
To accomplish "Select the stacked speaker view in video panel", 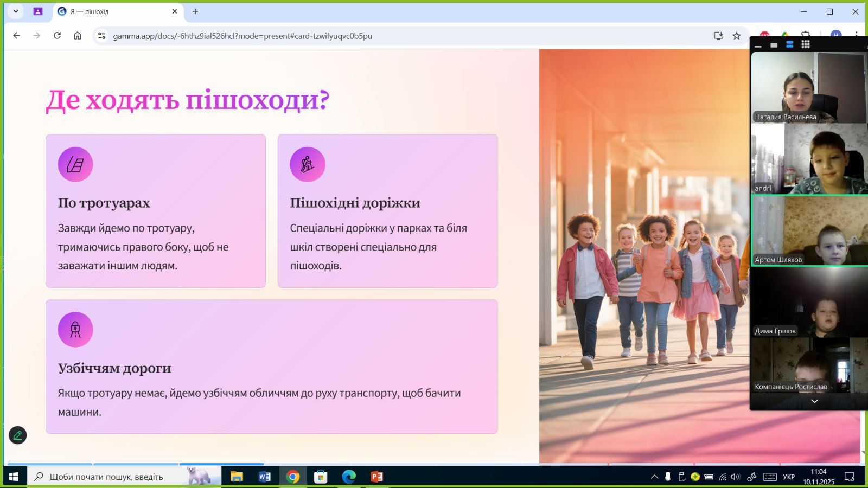I will (790, 44).
